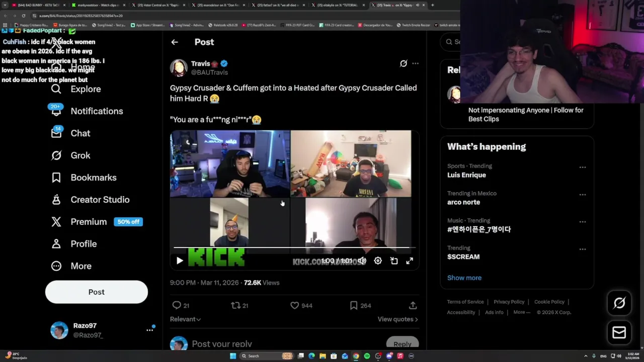Click the Bookmarks ribbon icon in sidebar
This screenshot has height=362, width=644.
click(x=56, y=177)
